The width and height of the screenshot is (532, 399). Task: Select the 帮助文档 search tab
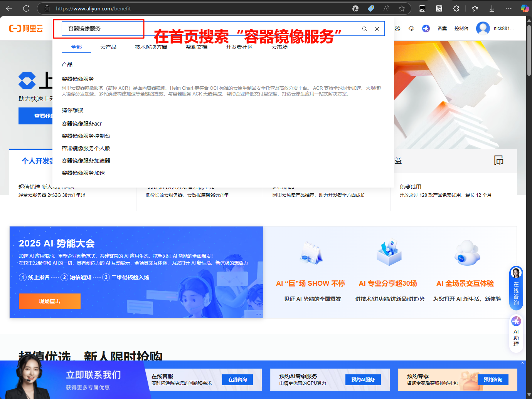click(197, 47)
